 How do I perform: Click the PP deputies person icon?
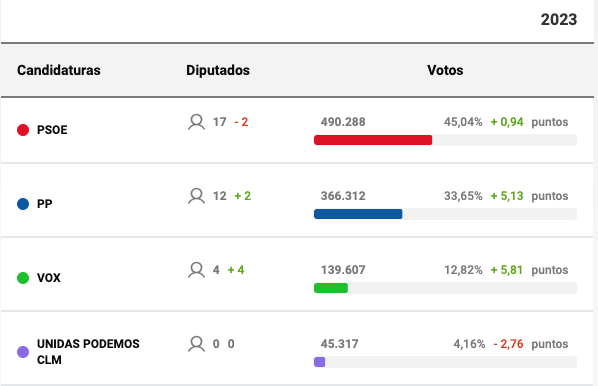[x=196, y=196]
